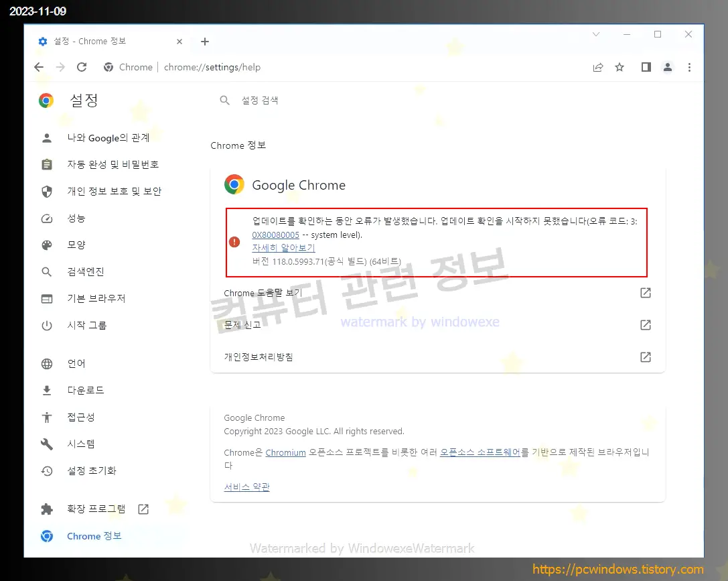
Task: Open 시스템 settings section
Action: point(81,444)
